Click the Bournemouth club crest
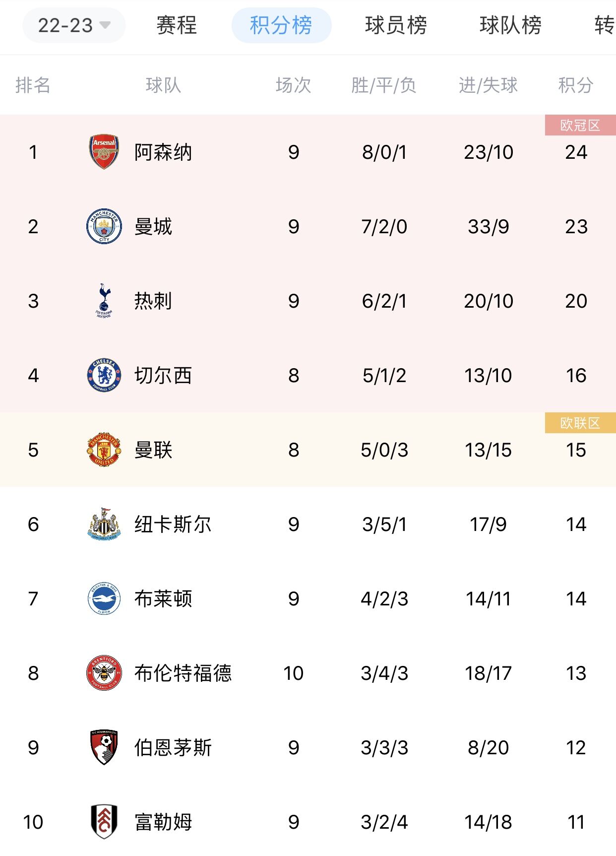This screenshot has width=616, height=856. pos(104,747)
